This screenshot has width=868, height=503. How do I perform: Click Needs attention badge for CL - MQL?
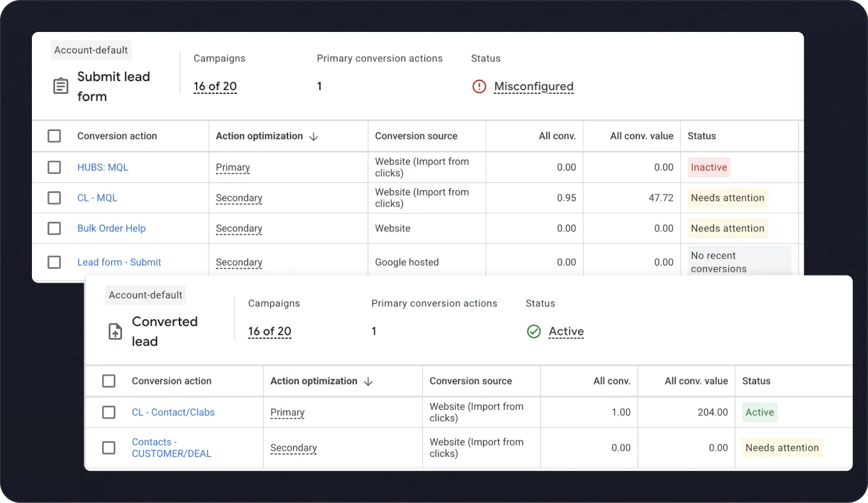pyautogui.click(x=727, y=198)
